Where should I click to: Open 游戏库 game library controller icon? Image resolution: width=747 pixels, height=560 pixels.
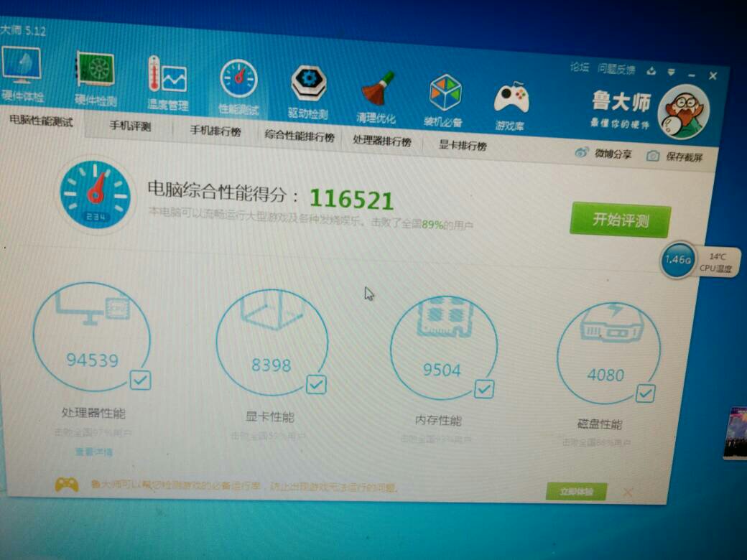pos(511,97)
